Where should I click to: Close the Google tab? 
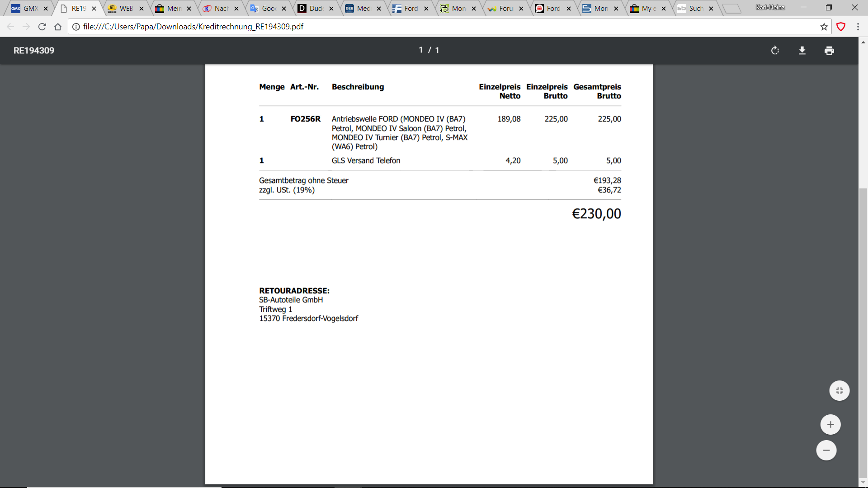[x=284, y=9]
